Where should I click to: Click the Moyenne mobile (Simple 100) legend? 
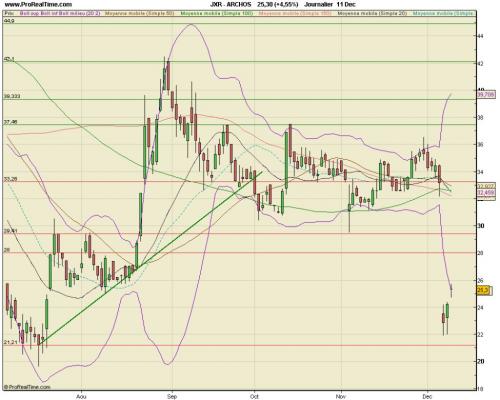217,14
